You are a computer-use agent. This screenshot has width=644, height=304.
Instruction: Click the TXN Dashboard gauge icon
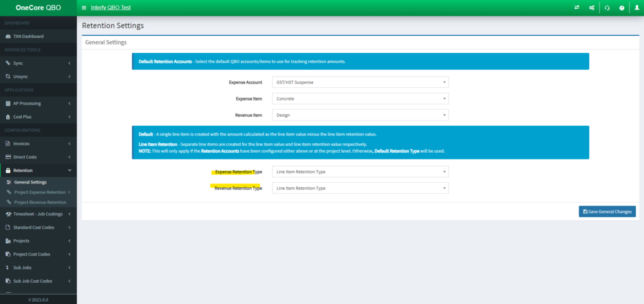(8, 36)
